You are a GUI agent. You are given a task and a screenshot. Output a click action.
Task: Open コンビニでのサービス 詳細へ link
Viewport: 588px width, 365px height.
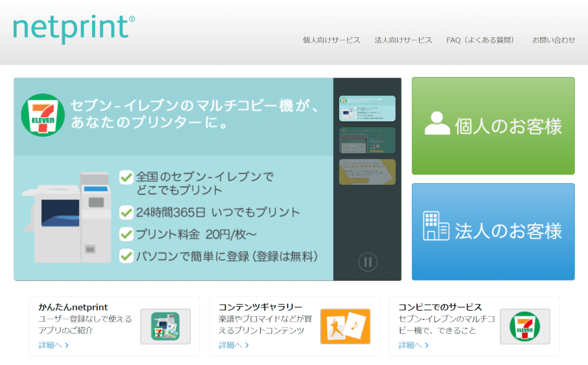414,345
